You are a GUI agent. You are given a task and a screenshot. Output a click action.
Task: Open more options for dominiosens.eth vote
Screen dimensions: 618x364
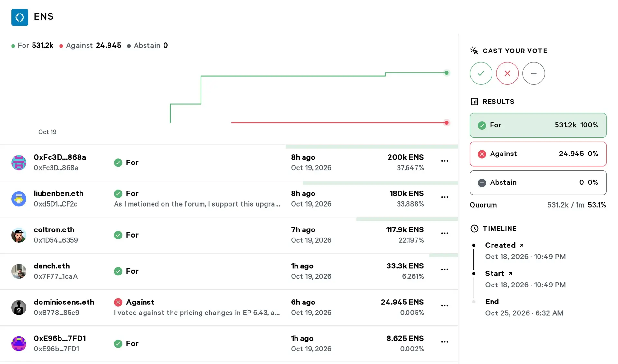click(x=445, y=306)
